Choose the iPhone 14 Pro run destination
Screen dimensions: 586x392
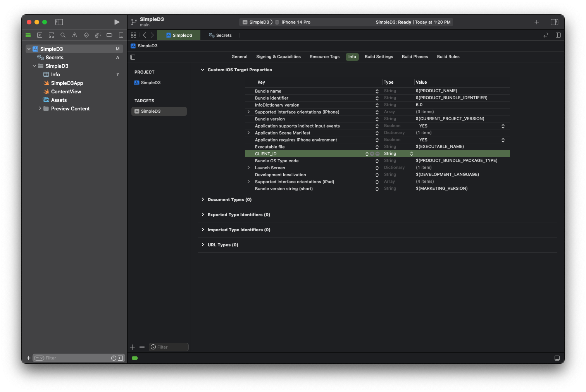click(293, 22)
